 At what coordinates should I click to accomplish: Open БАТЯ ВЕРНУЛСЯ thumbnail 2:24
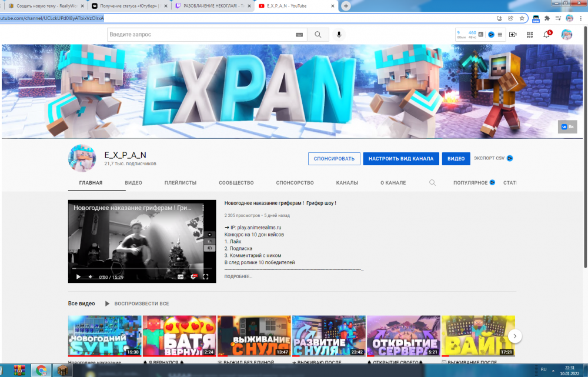179,336
